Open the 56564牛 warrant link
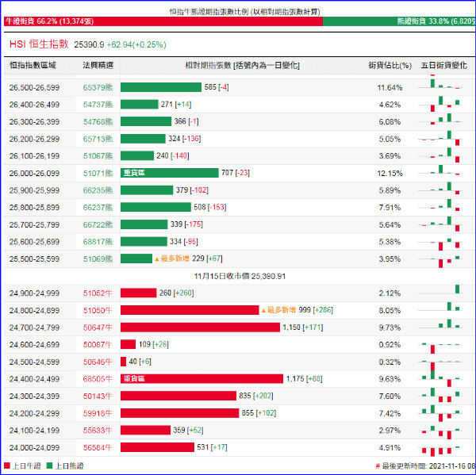 pos(99,447)
